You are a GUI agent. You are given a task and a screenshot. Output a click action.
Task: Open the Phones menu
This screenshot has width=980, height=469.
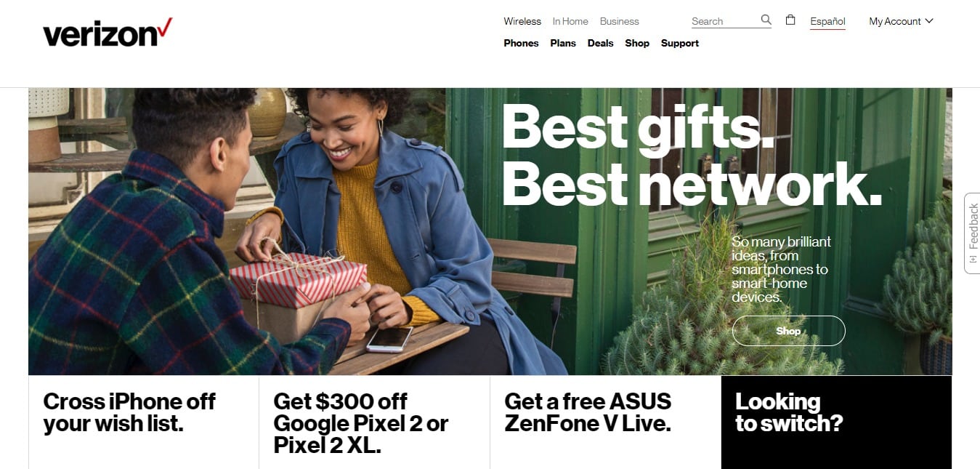click(521, 43)
